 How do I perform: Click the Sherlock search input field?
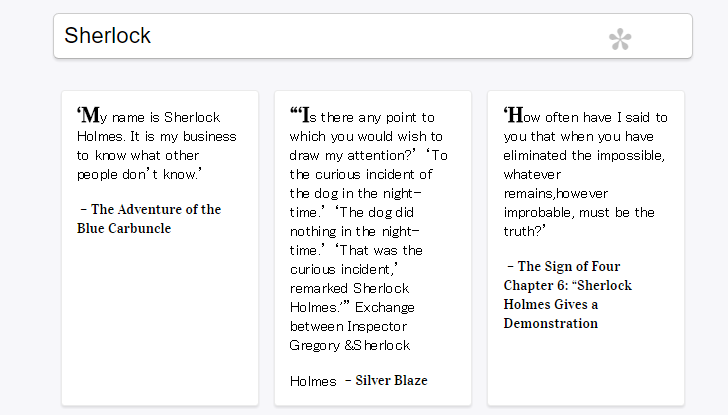coord(373,36)
